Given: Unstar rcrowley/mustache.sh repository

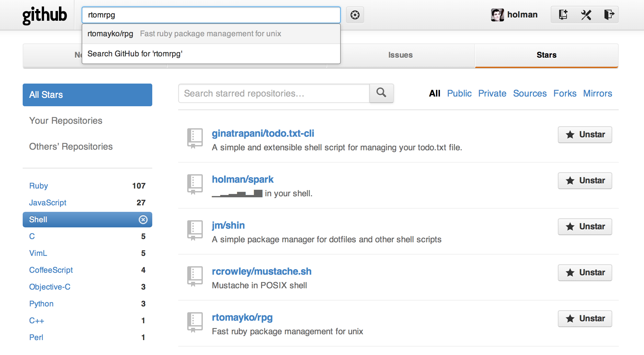Looking at the screenshot, I should point(585,273).
